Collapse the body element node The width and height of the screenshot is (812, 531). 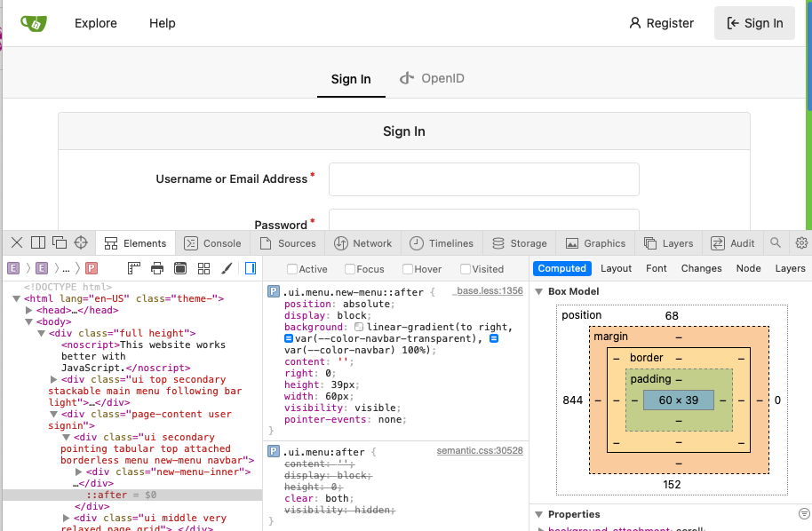(29, 321)
